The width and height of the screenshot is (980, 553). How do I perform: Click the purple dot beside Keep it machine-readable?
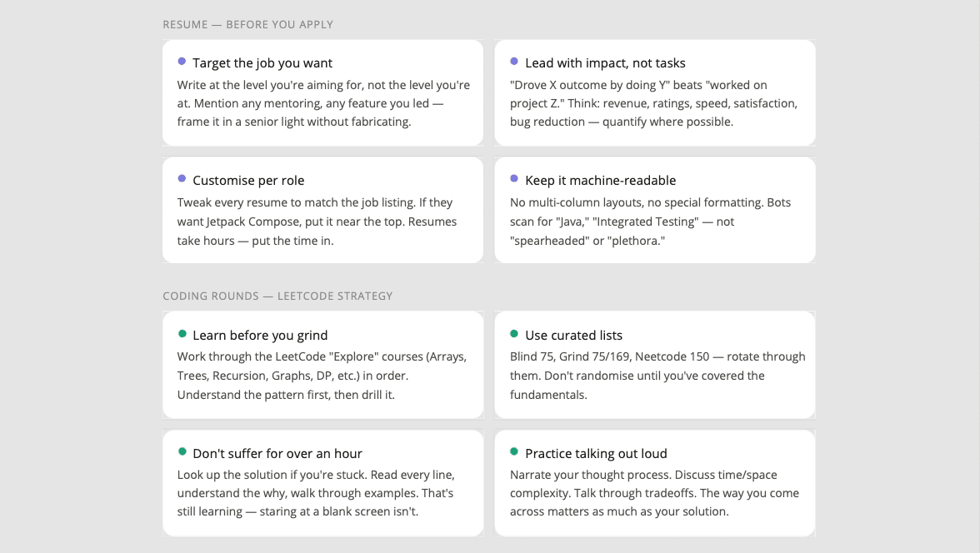pos(514,179)
